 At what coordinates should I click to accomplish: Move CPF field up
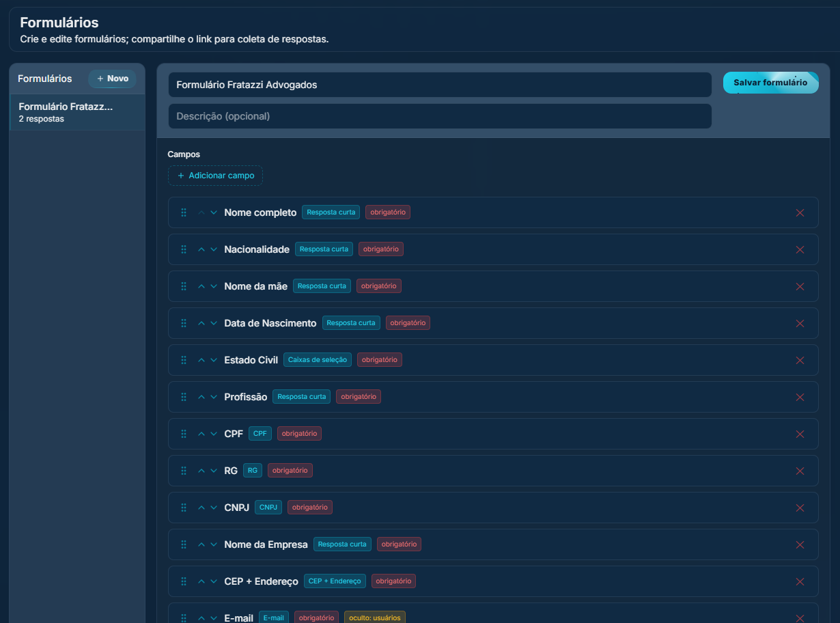201,434
